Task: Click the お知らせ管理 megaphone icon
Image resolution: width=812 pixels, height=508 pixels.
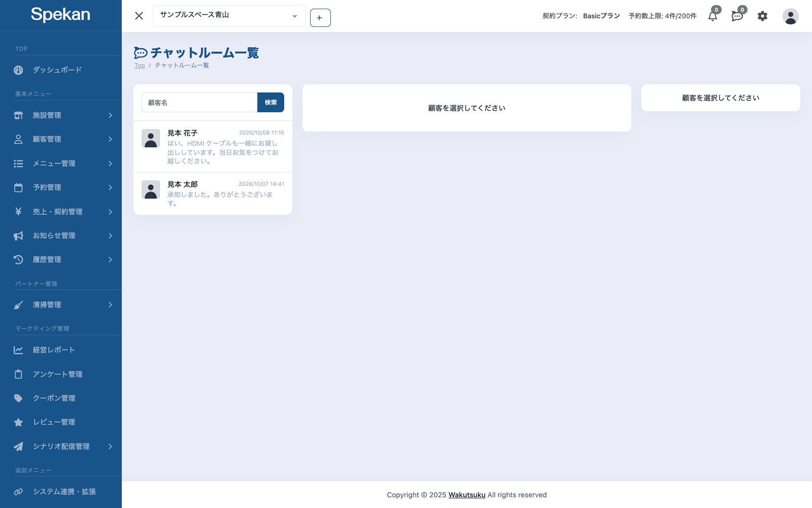Action: pos(18,236)
